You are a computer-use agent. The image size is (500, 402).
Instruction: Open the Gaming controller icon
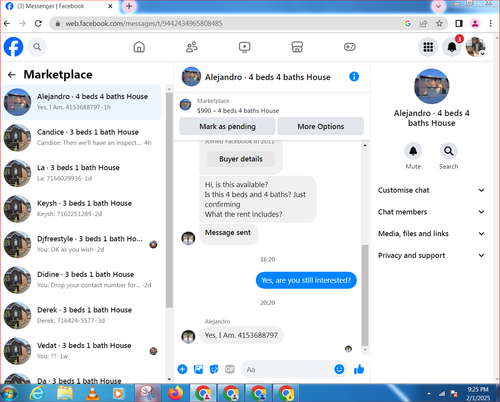(x=350, y=47)
